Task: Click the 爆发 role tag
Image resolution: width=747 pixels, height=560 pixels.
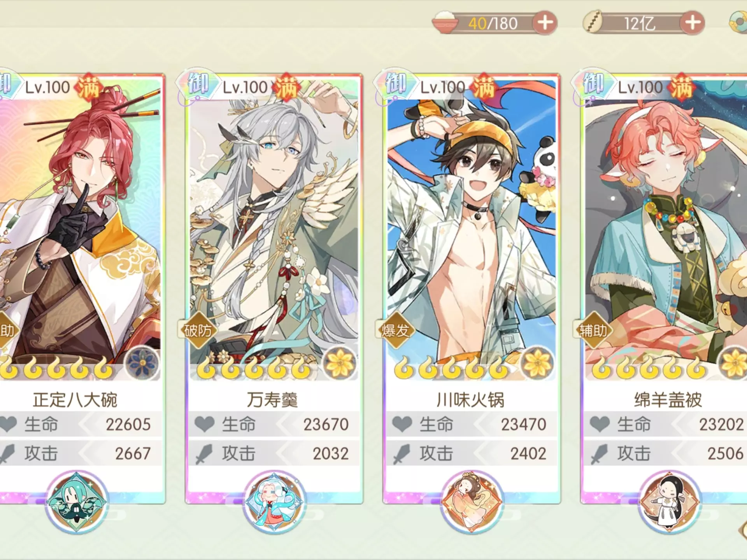Action: pyautogui.click(x=396, y=331)
